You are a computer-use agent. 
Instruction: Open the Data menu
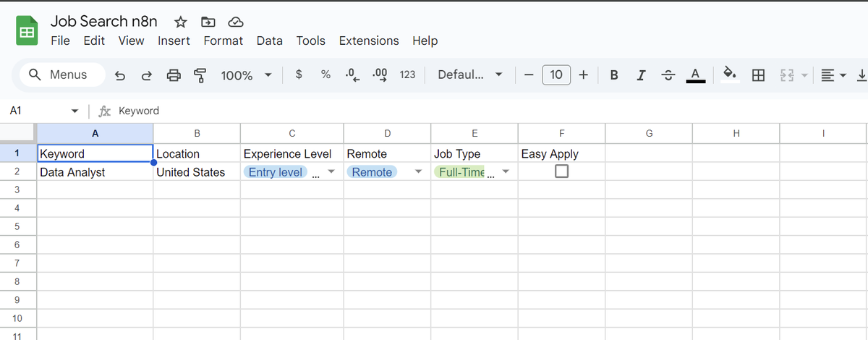(269, 41)
